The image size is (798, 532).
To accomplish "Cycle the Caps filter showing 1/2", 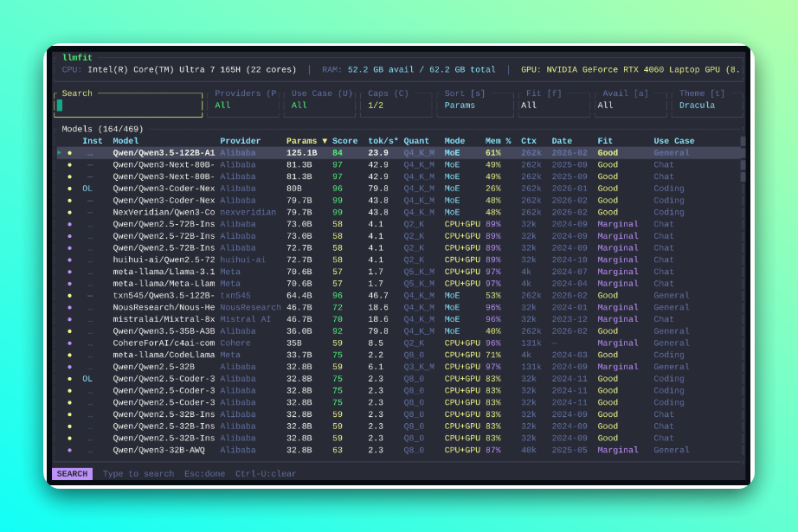I will (396, 105).
